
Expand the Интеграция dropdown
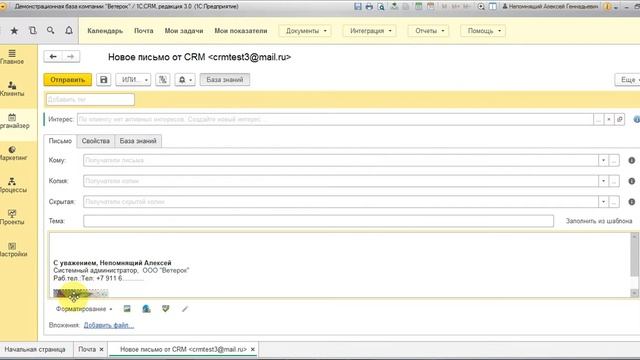tap(370, 31)
